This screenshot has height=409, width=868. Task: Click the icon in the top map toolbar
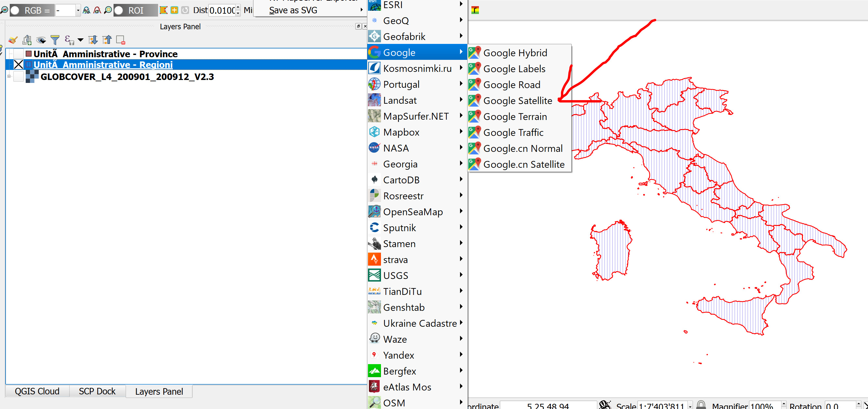click(475, 10)
